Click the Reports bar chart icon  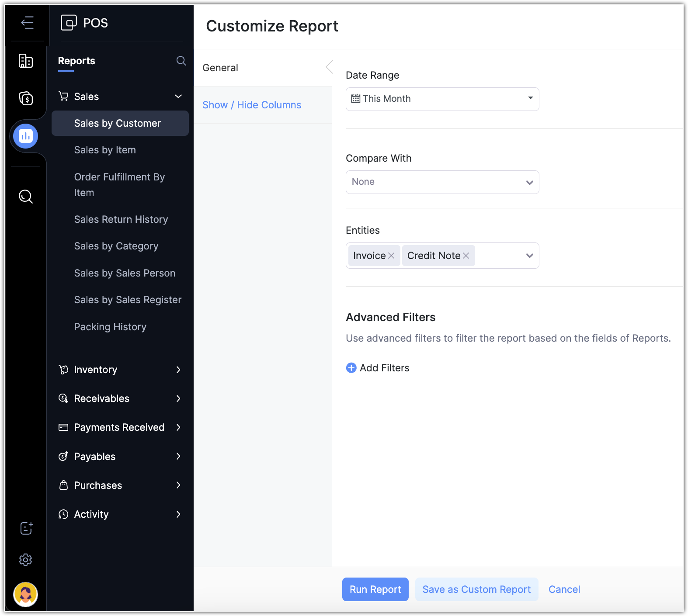click(26, 136)
